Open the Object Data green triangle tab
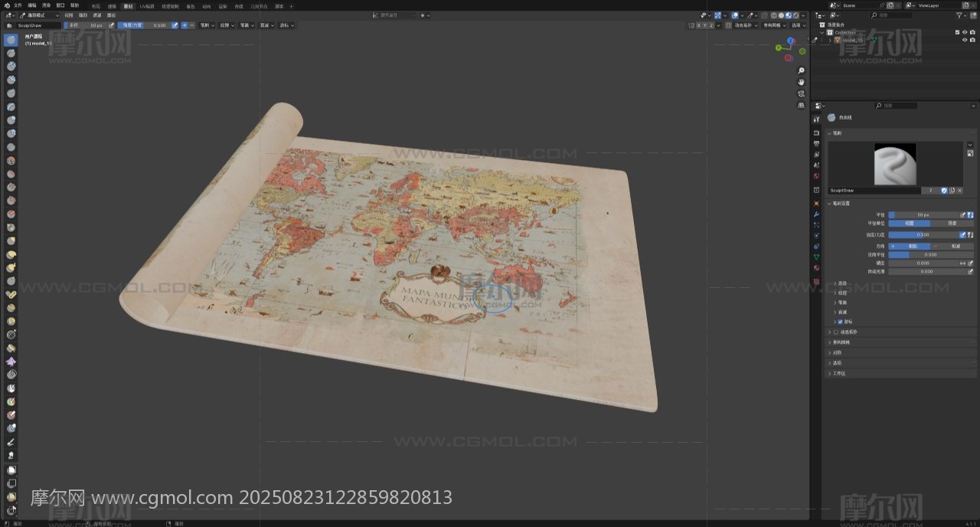The image size is (980, 527). (817, 257)
